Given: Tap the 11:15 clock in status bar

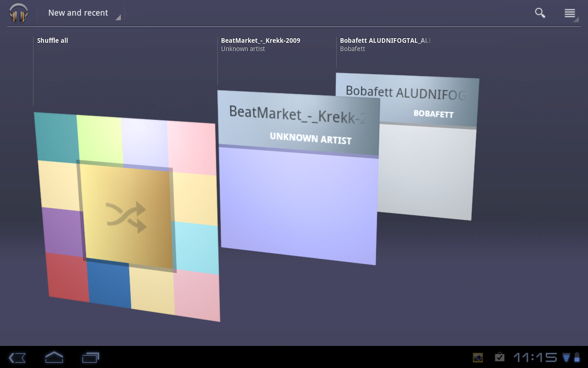Looking at the screenshot, I should (x=535, y=357).
